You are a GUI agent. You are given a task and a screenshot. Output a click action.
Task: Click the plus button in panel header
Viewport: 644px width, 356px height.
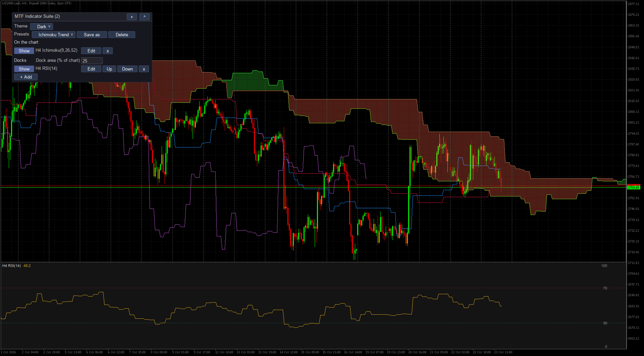pyautogui.click(x=131, y=17)
